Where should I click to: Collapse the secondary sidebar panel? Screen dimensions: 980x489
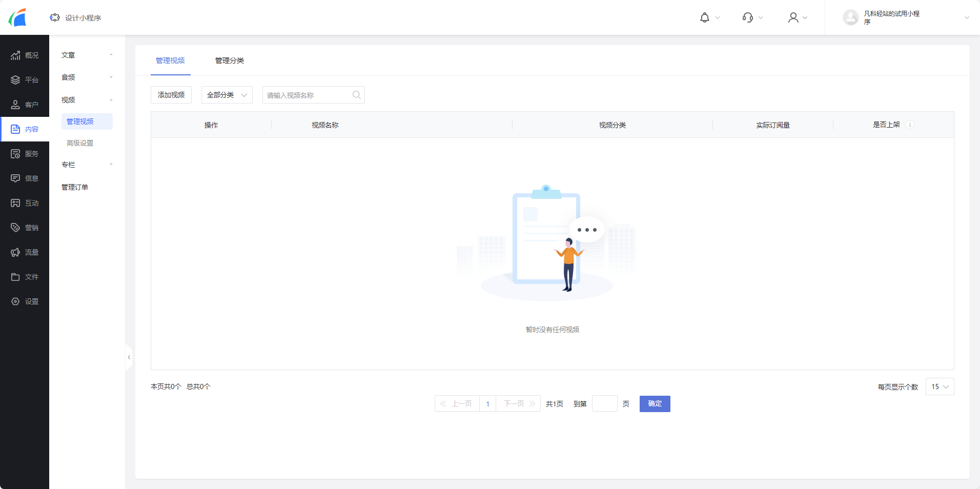(129, 357)
